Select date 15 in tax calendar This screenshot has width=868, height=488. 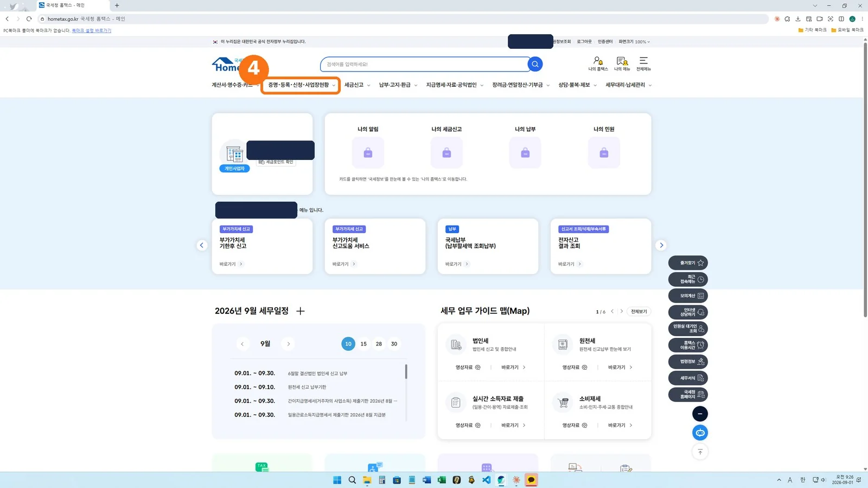(363, 344)
